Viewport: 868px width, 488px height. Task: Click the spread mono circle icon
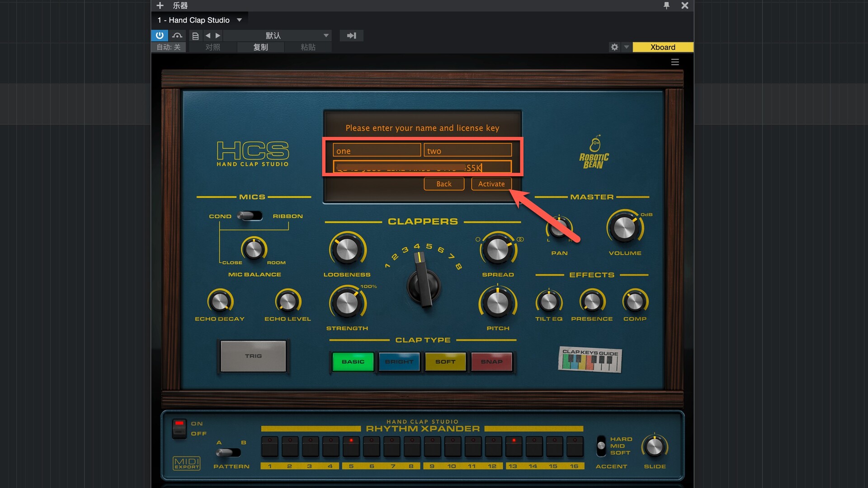click(477, 239)
